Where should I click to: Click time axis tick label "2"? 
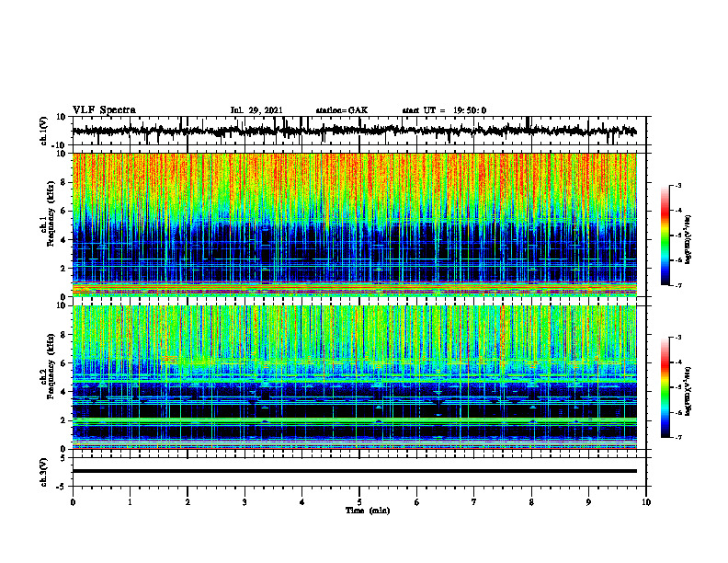click(188, 502)
